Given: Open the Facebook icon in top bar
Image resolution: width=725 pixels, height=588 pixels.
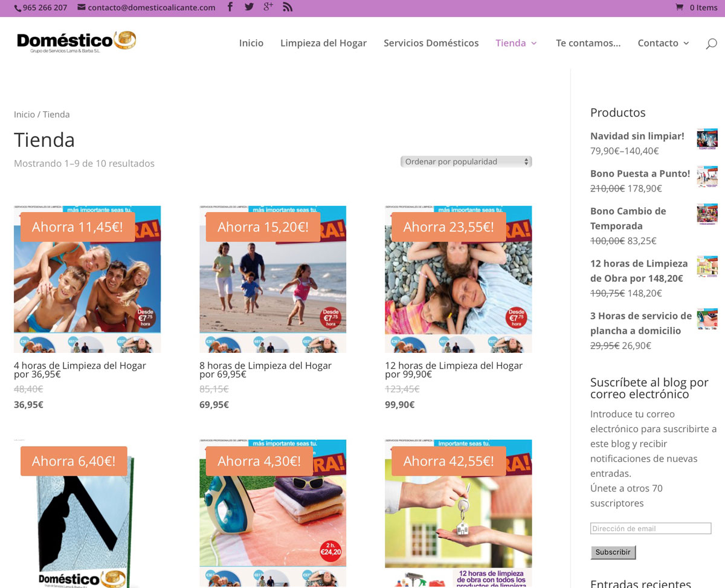Looking at the screenshot, I should tap(230, 7).
